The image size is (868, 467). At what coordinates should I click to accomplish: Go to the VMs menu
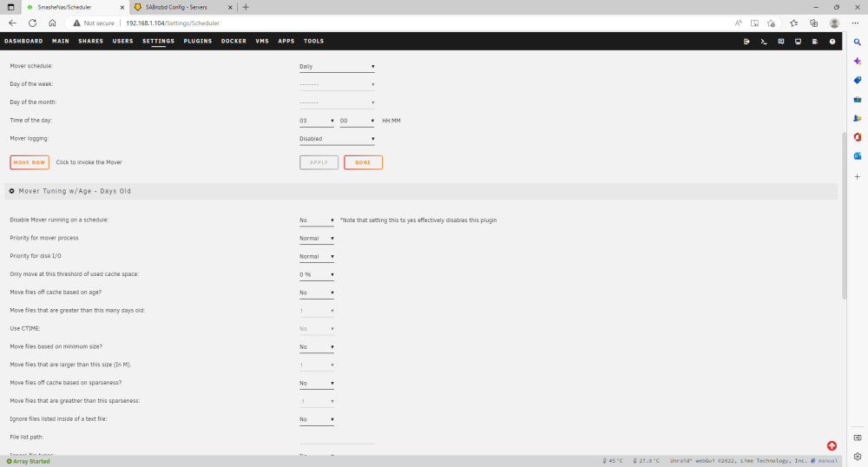262,41
